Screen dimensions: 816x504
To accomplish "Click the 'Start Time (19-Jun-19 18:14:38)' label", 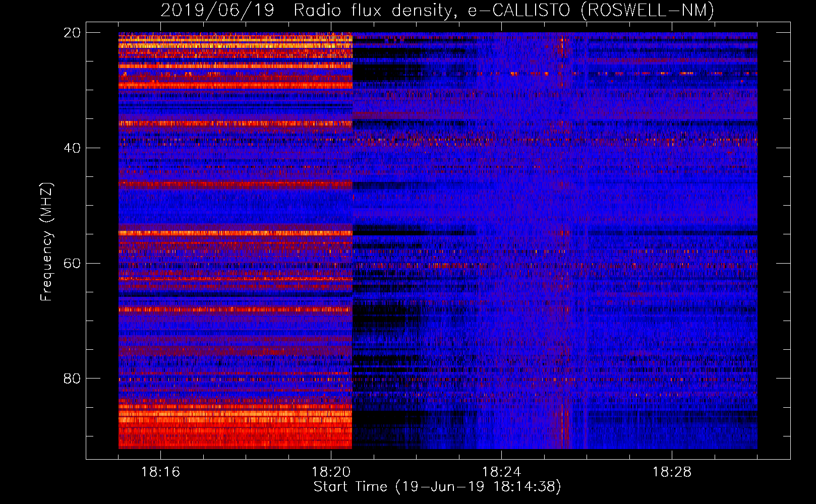I will pos(437,487).
